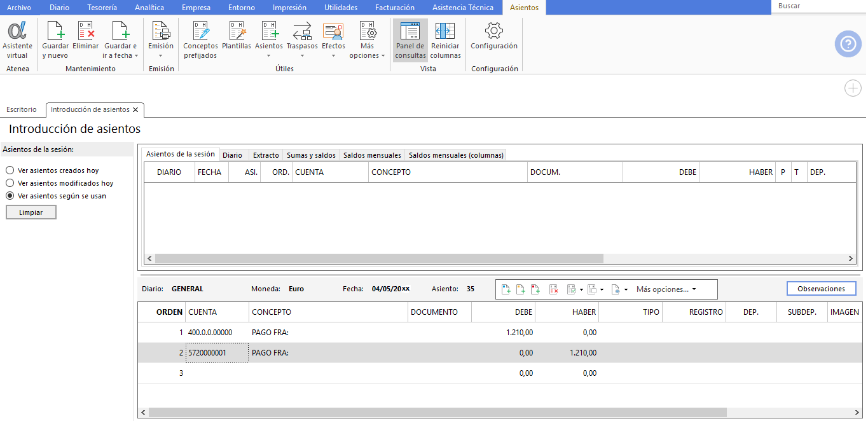
Task: Click the right arrow of the query panel scrollbar
Action: point(851,259)
